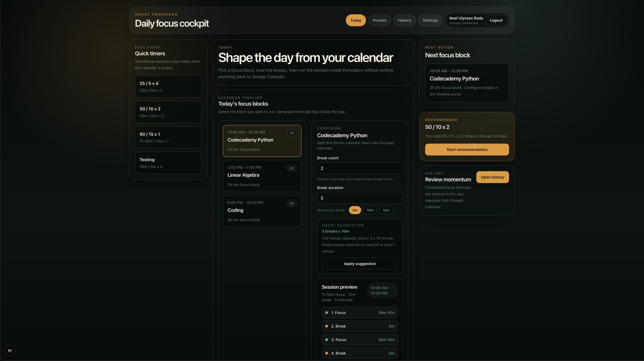644x361 pixels.
Task: Click the 3. Focus interval row
Action: 359,340
